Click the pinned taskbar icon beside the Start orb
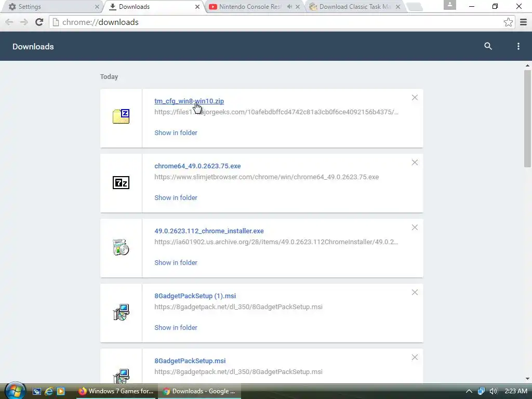The image size is (532, 399). [x=37, y=391]
